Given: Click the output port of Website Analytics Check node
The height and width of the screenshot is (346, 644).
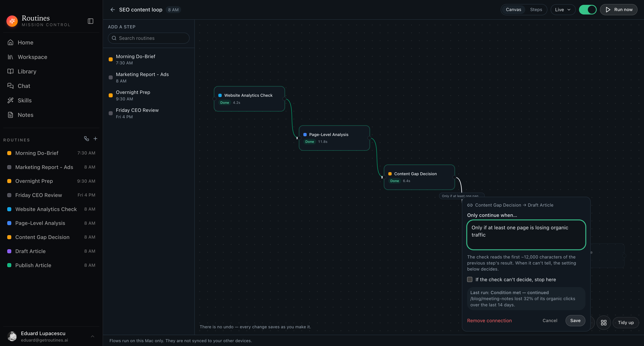Looking at the screenshot, I should pyautogui.click(x=284, y=99).
